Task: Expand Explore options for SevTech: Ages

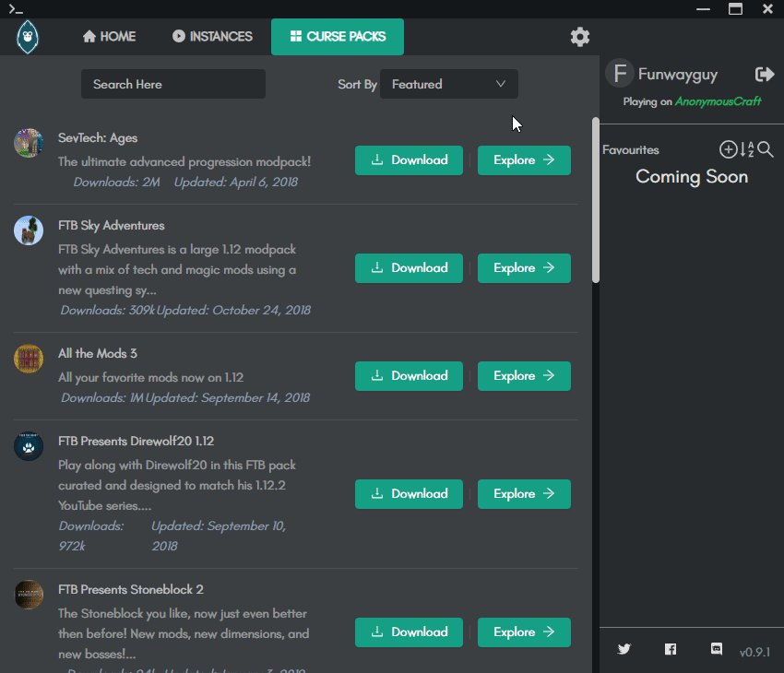Action: 524,159
